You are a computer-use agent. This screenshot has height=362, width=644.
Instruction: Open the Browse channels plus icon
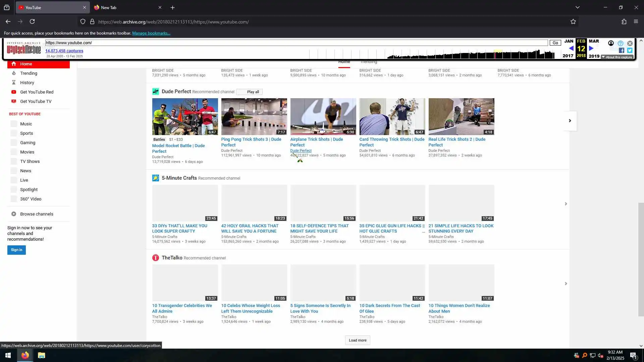[x=14, y=214]
